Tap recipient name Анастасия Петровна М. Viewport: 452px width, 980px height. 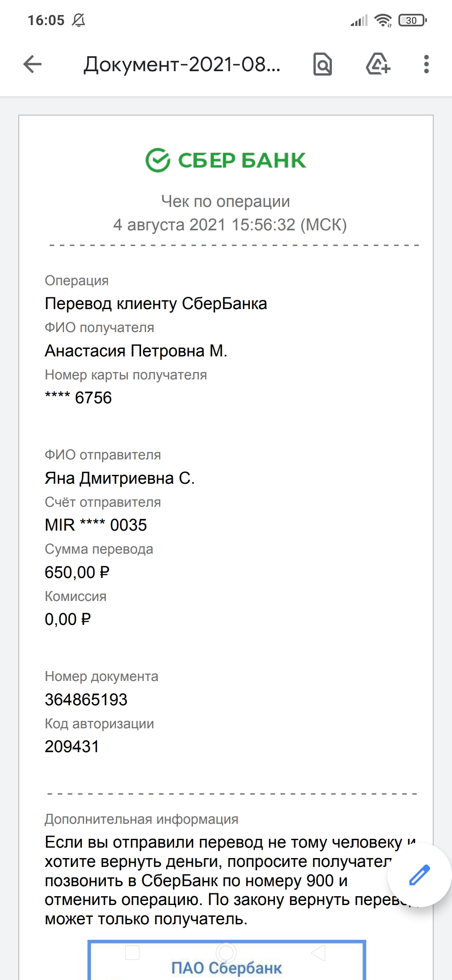(136, 351)
